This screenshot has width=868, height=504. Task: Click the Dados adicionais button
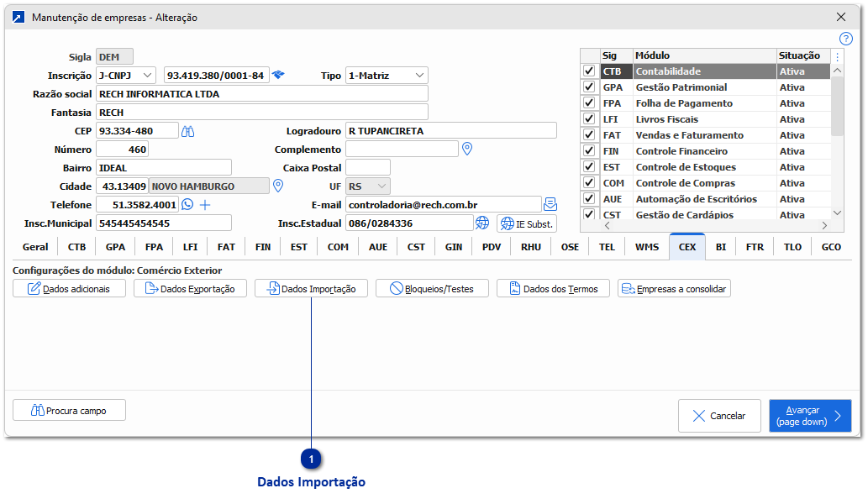(69, 289)
